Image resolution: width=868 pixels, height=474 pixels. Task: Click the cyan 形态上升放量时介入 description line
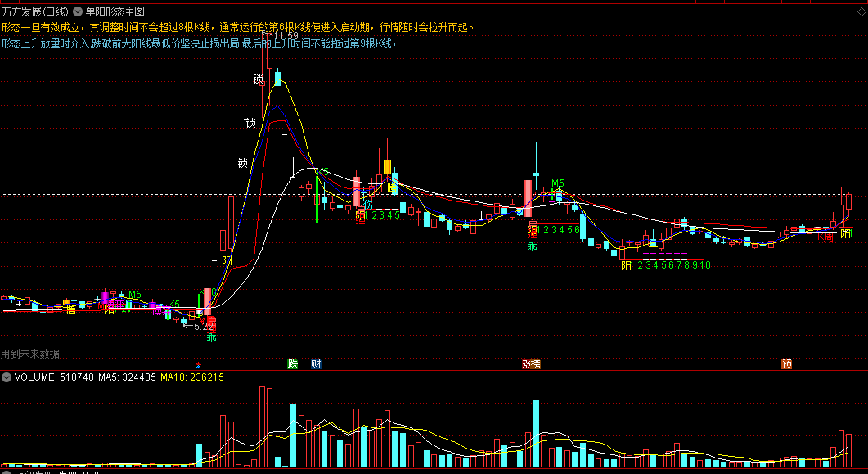pos(199,43)
